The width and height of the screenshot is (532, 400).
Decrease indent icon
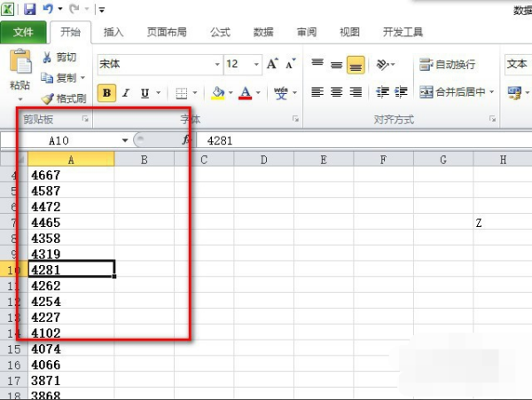pyautogui.click(x=382, y=92)
